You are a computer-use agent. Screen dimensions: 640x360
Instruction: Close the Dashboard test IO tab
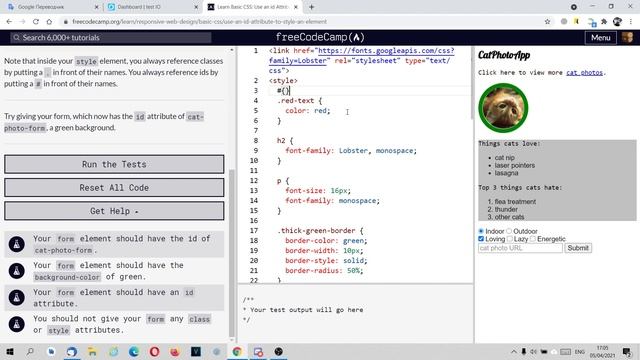point(196,7)
